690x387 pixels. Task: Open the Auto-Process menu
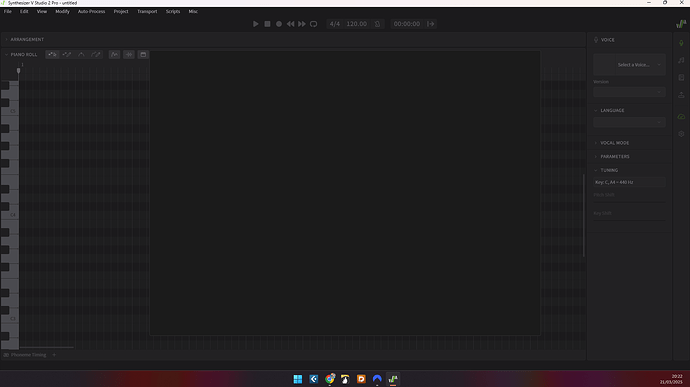[x=92, y=11]
